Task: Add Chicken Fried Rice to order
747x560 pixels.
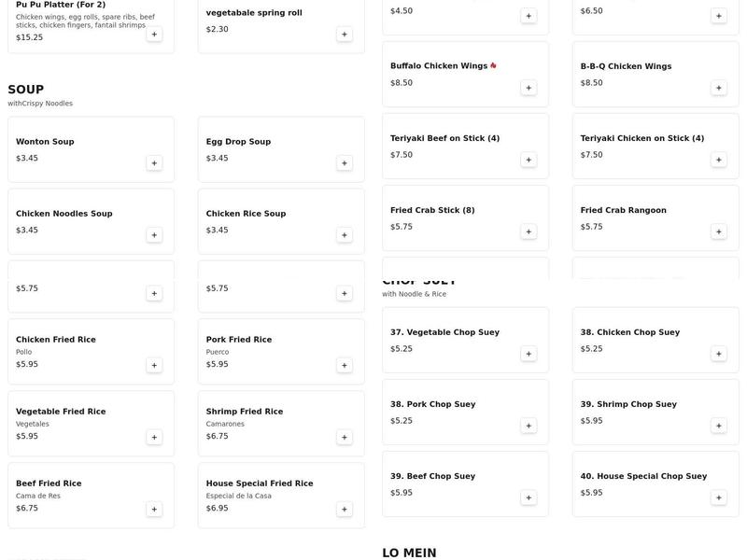Action: point(154,365)
